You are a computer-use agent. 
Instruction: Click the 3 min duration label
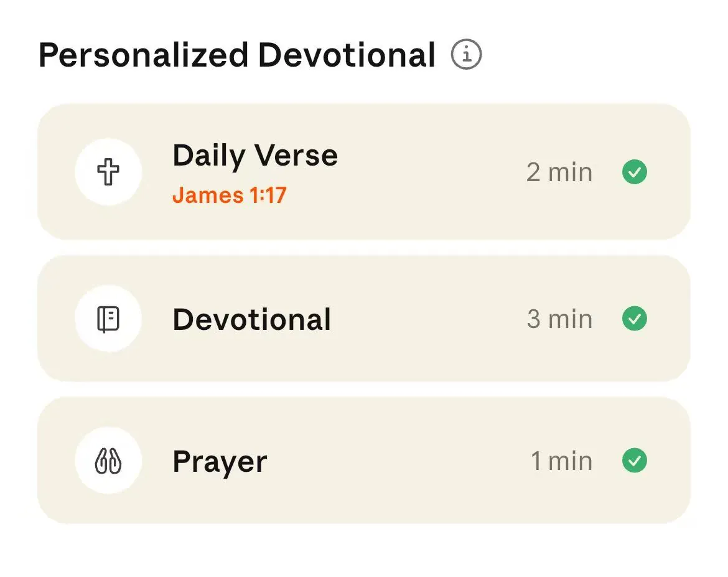pos(559,319)
